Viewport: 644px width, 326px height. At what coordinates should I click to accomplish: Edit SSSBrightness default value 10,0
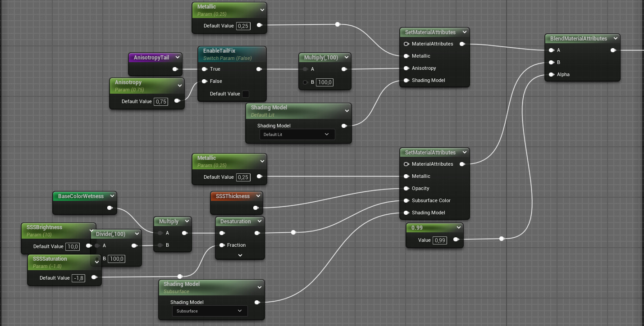(x=73, y=246)
